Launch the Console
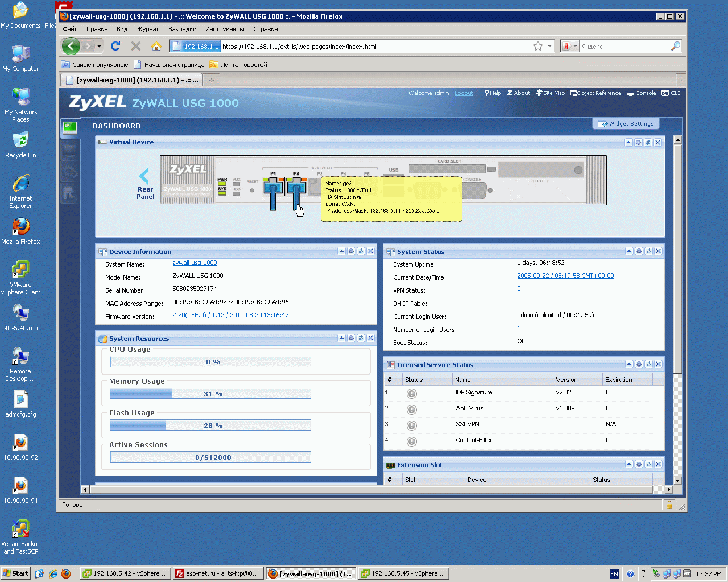This screenshot has height=582, width=728. 642,93
